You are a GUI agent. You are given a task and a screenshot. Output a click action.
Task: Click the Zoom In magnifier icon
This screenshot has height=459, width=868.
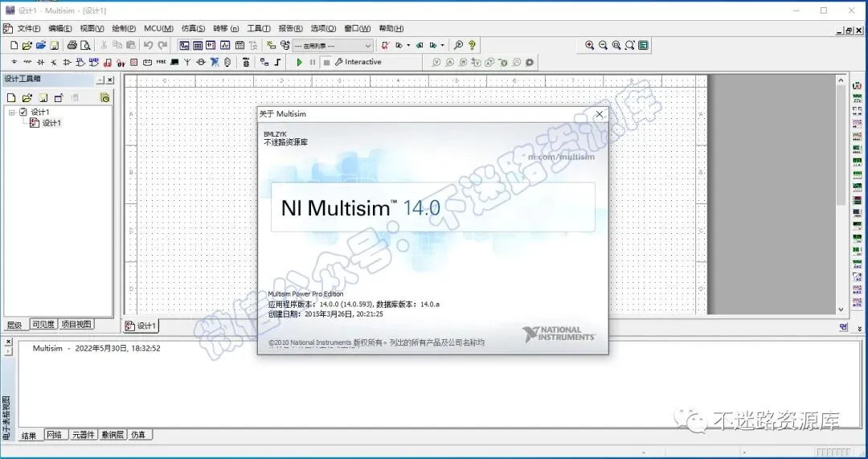[590, 45]
